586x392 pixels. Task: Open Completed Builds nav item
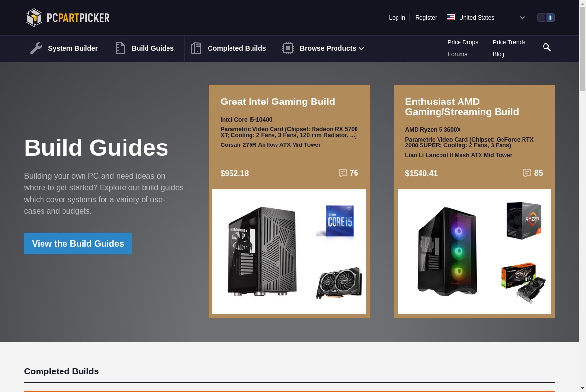tap(230, 48)
